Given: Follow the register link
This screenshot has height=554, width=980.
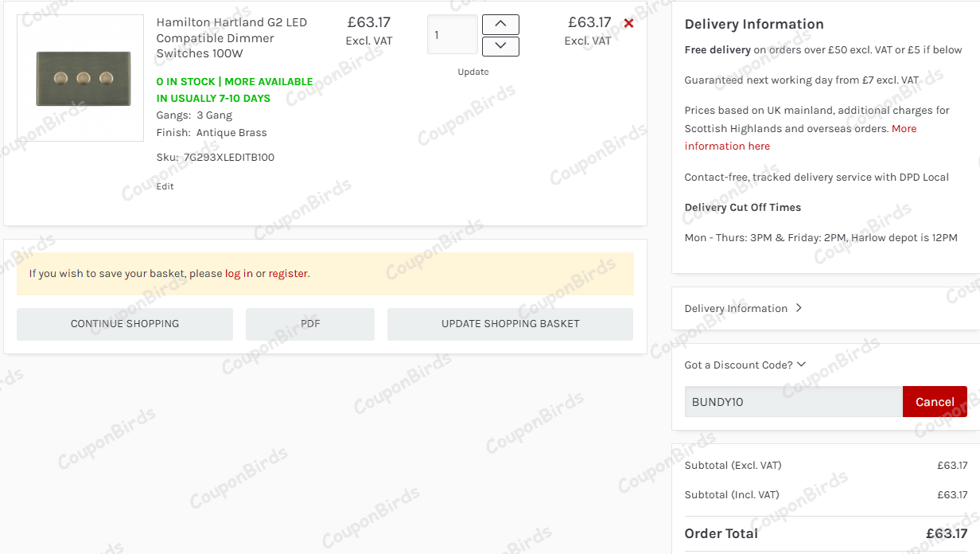Looking at the screenshot, I should [288, 273].
